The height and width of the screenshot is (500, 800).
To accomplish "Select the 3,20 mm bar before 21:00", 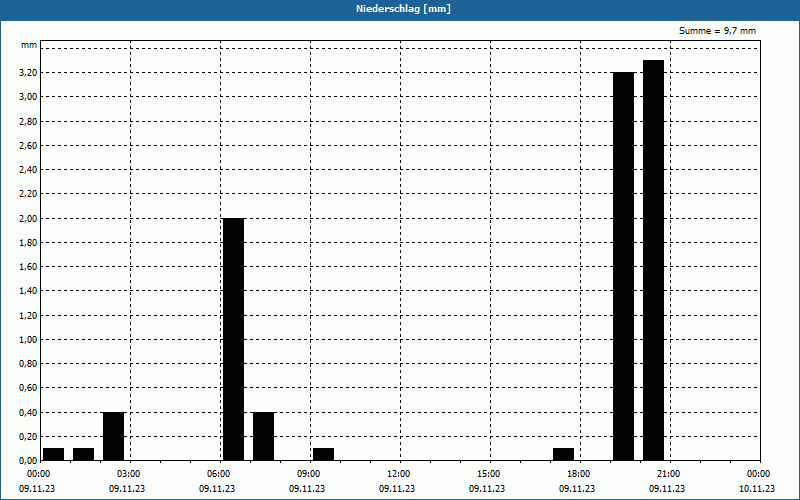I will pos(623,266).
